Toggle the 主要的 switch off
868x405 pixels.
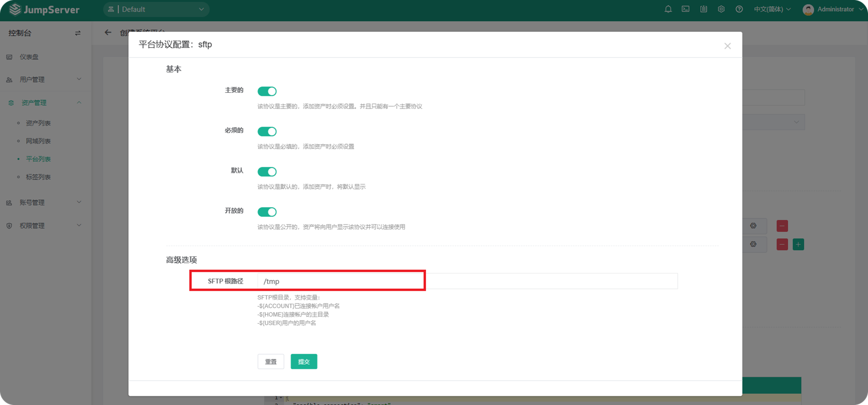267,91
